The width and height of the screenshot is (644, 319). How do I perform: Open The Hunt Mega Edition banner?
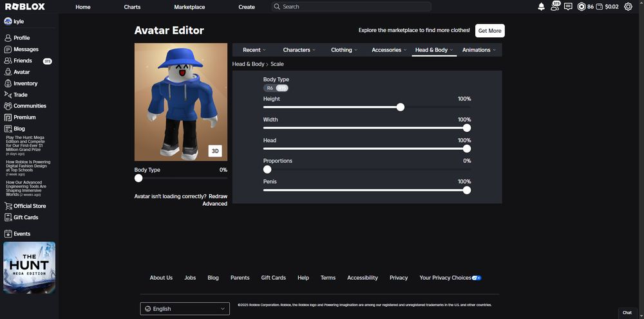coord(29,268)
